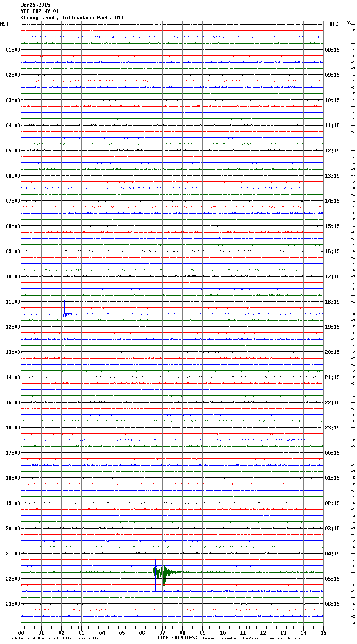Click the 00:15 UTC time label
This screenshot has width=357, height=644.
(332, 453)
